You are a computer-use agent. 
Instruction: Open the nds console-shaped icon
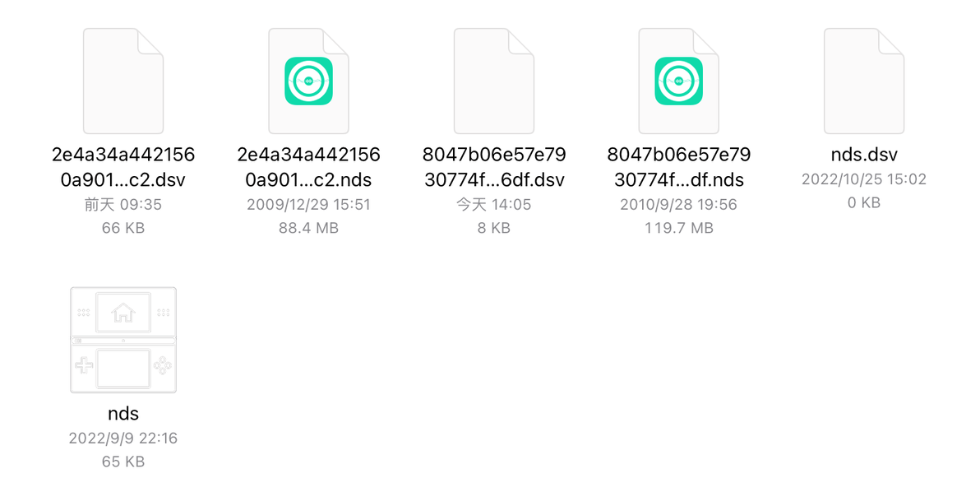point(123,340)
